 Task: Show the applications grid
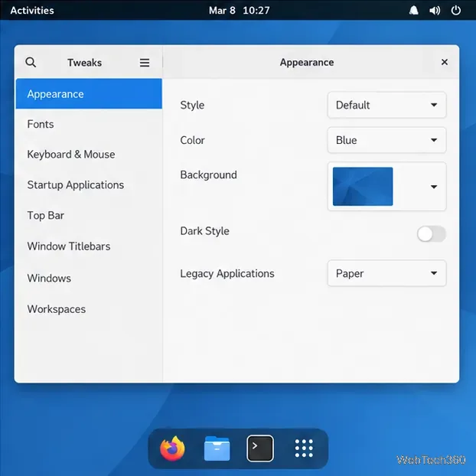(304, 448)
